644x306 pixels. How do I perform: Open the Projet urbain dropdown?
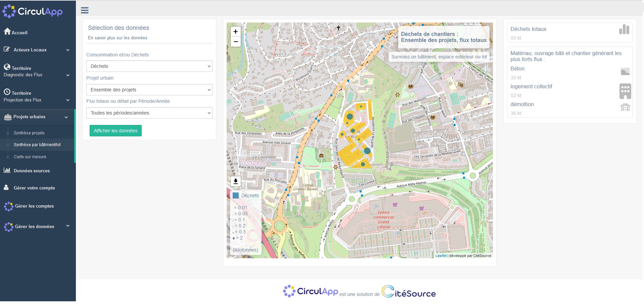pyautogui.click(x=149, y=90)
